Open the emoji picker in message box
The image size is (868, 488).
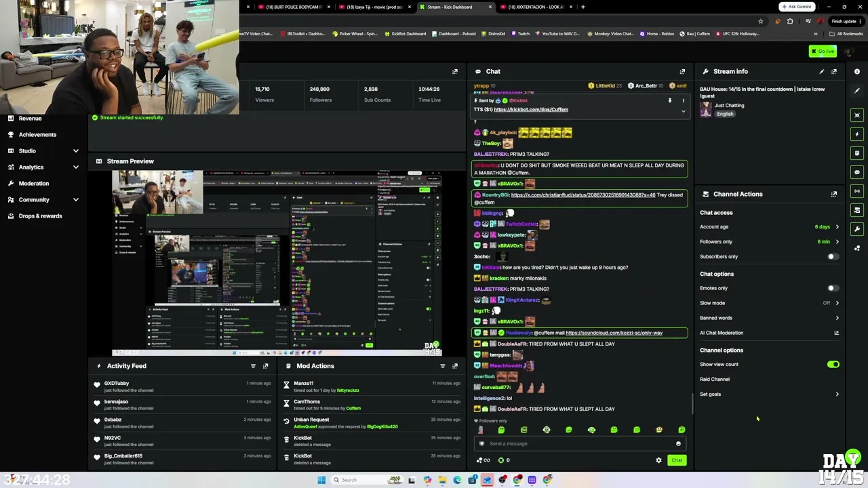pos(678,444)
